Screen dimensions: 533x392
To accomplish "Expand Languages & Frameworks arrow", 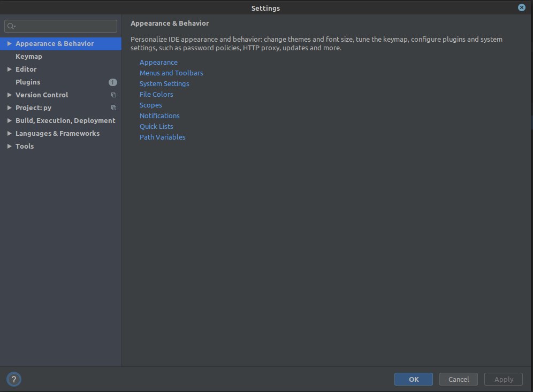I will (x=10, y=134).
